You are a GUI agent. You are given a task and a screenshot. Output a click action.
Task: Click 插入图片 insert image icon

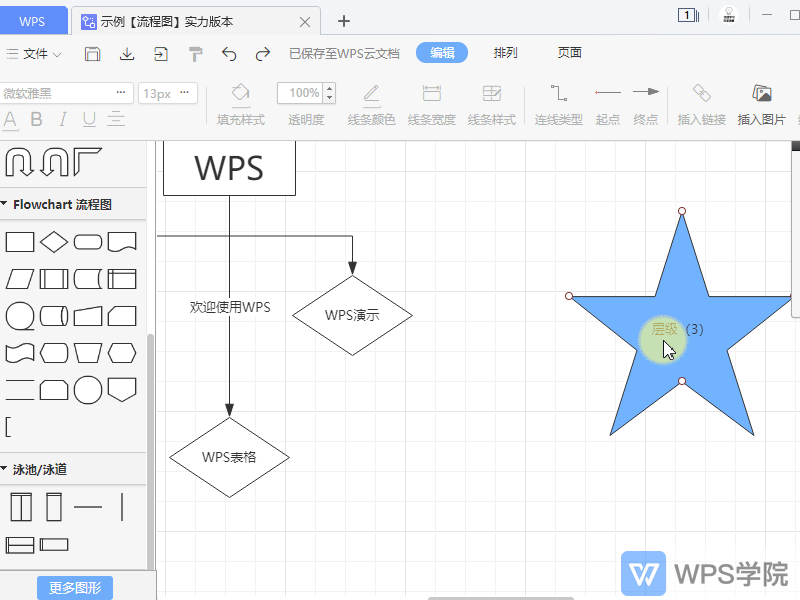pyautogui.click(x=762, y=105)
